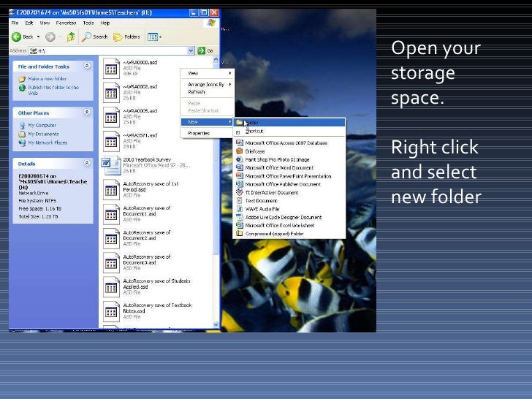
Task: Expand the Address bar dropdown arrow
Action: click(191, 50)
